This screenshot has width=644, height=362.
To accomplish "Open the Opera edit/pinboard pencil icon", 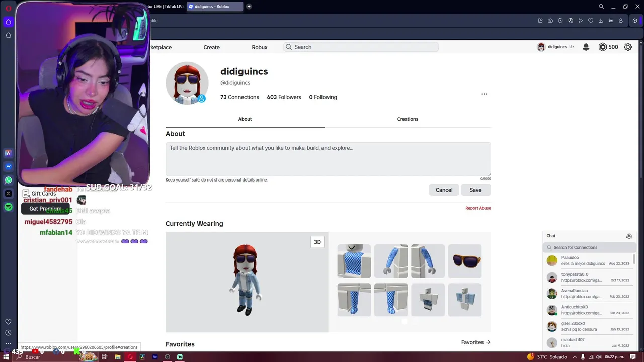I will (540, 21).
